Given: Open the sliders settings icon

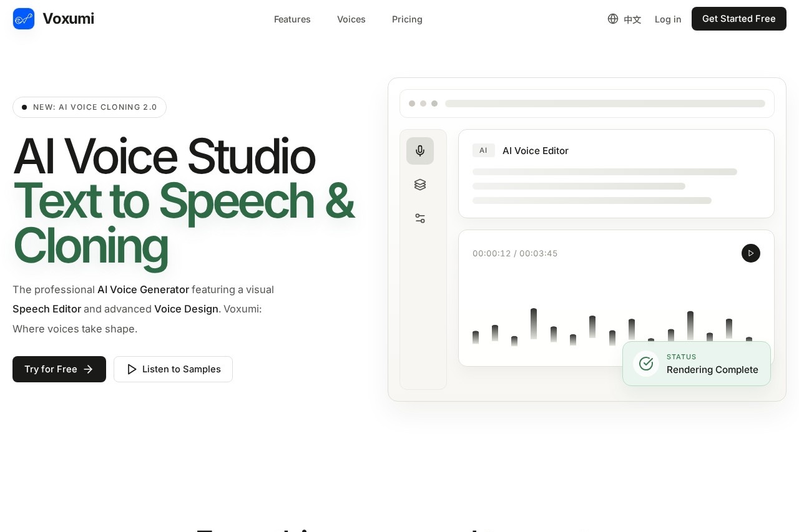Looking at the screenshot, I should [x=420, y=218].
